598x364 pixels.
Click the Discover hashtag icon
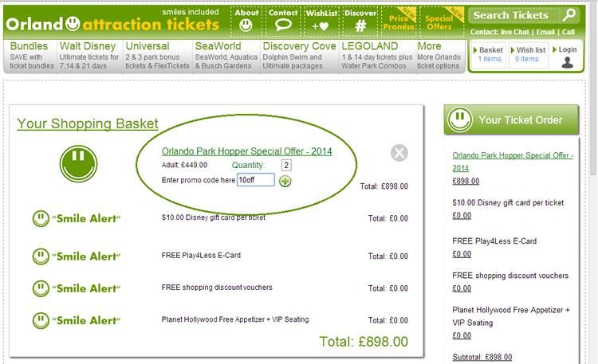tap(360, 26)
